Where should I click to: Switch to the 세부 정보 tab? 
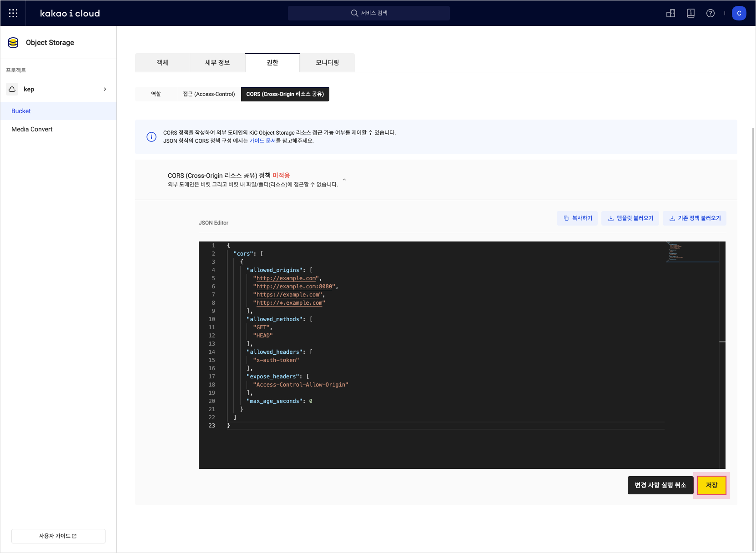coord(217,63)
